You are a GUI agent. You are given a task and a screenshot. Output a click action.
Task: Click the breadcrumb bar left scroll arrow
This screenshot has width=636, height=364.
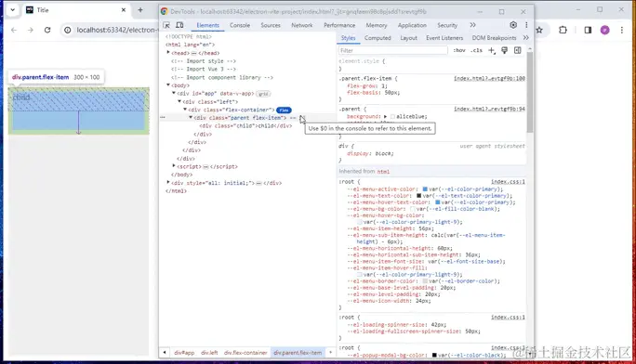pyautogui.click(x=165, y=353)
